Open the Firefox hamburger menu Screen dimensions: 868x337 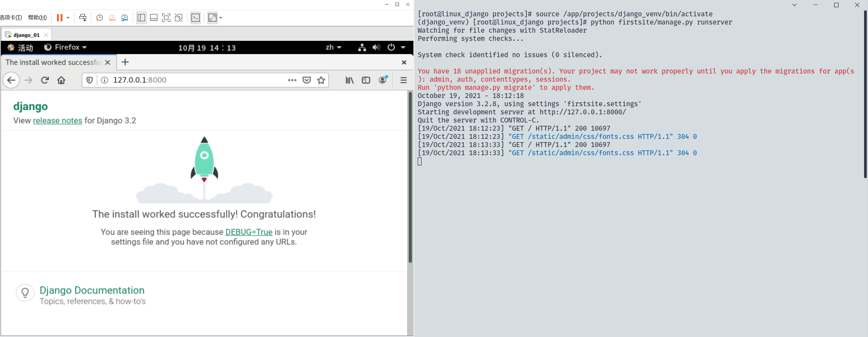[403, 80]
